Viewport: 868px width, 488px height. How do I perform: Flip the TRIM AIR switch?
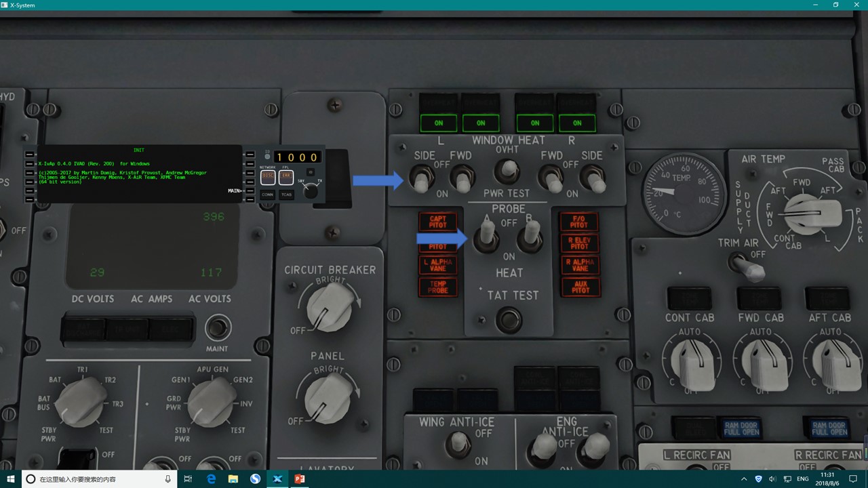coord(746,266)
